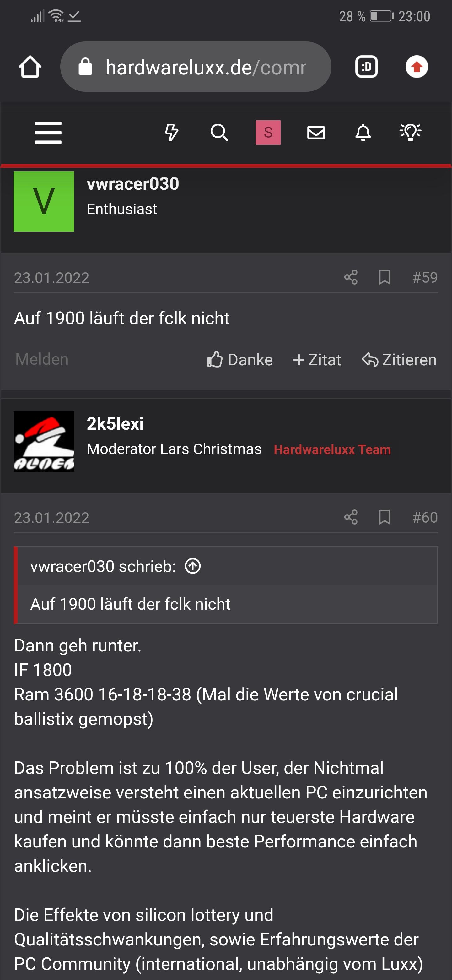This screenshot has height=980, width=452.
Task: Reply using Zitieren link
Action: pyautogui.click(x=399, y=360)
